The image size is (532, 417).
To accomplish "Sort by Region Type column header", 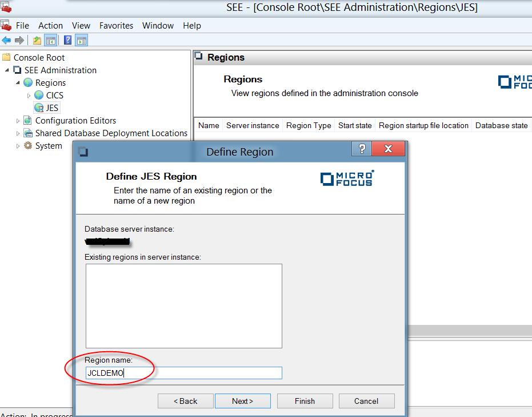I will click(x=309, y=125).
